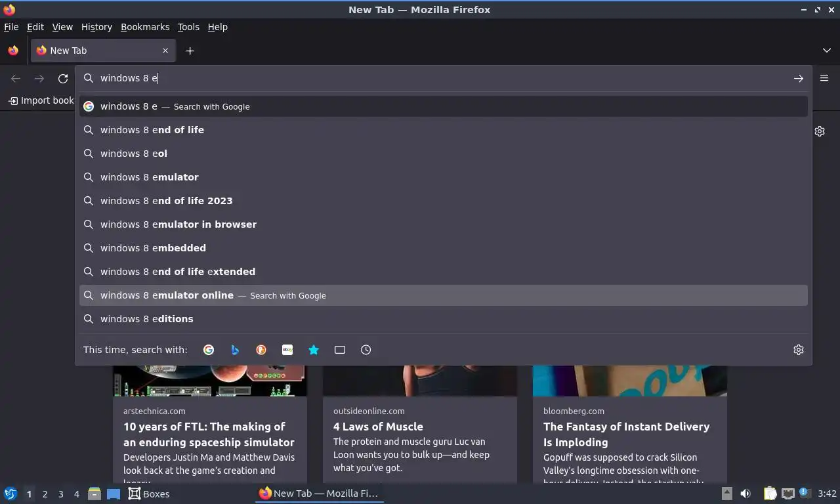This screenshot has width=840, height=504.
Task: Click the Firefox View pinned icon
Action: 13,51
